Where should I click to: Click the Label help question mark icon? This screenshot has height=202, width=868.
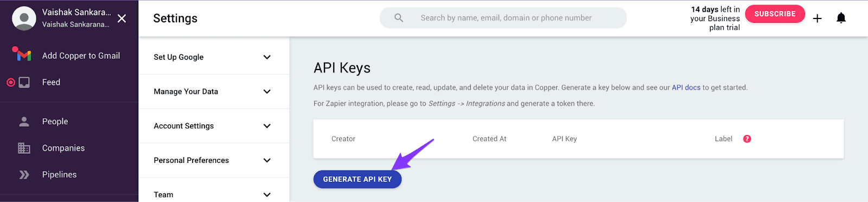tap(747, 139)
